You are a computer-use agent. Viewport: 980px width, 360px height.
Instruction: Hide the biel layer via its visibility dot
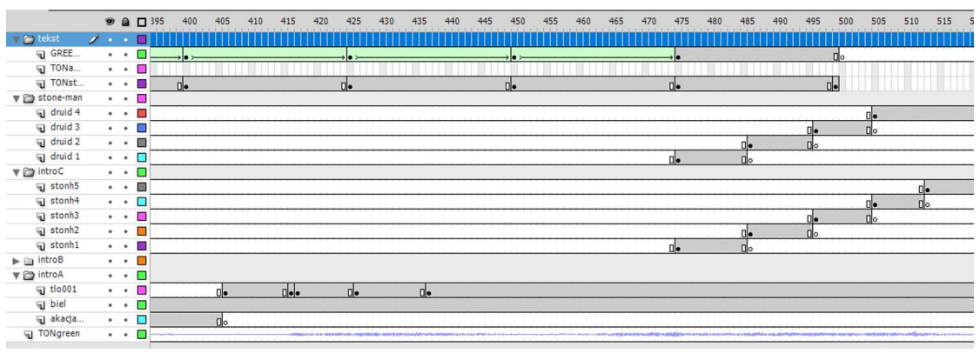click(111, 304)
